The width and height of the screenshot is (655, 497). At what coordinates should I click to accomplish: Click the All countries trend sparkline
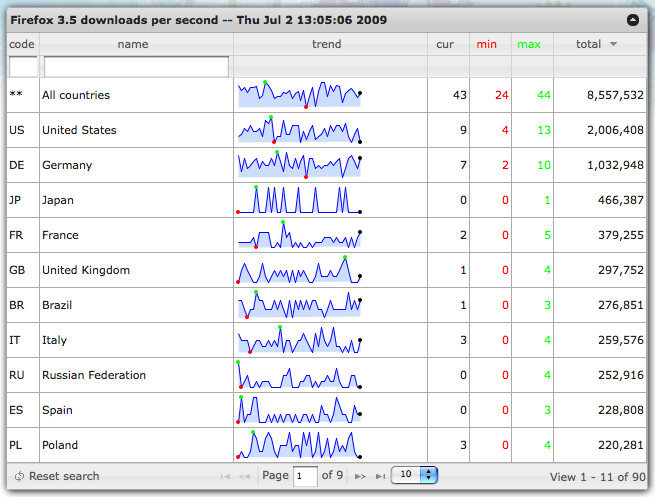pos(299,94)
